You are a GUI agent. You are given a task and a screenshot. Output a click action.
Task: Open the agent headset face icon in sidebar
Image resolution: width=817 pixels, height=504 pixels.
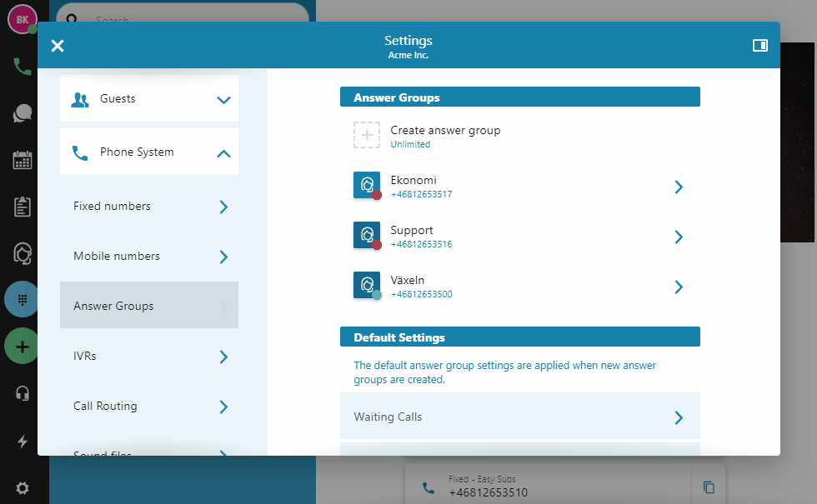(23, 253)
